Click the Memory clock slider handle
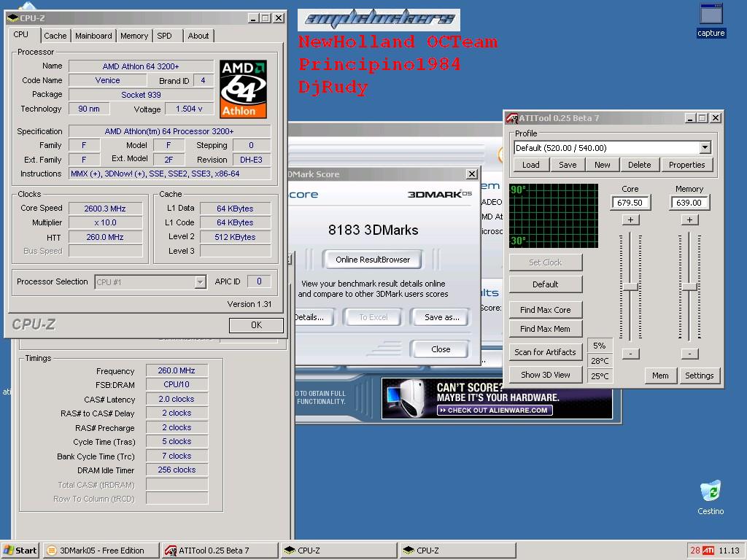 [x=689, y=287]
